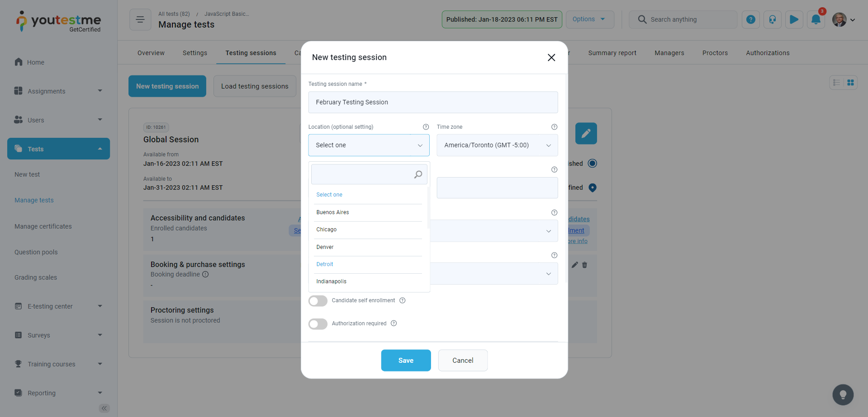Select Chicago from location list

[327, 230]
